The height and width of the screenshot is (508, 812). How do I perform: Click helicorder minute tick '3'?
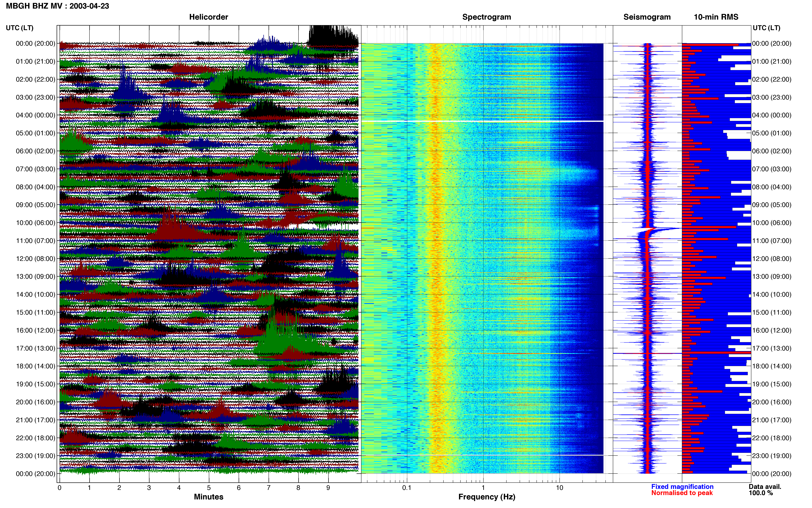(149, 488)
